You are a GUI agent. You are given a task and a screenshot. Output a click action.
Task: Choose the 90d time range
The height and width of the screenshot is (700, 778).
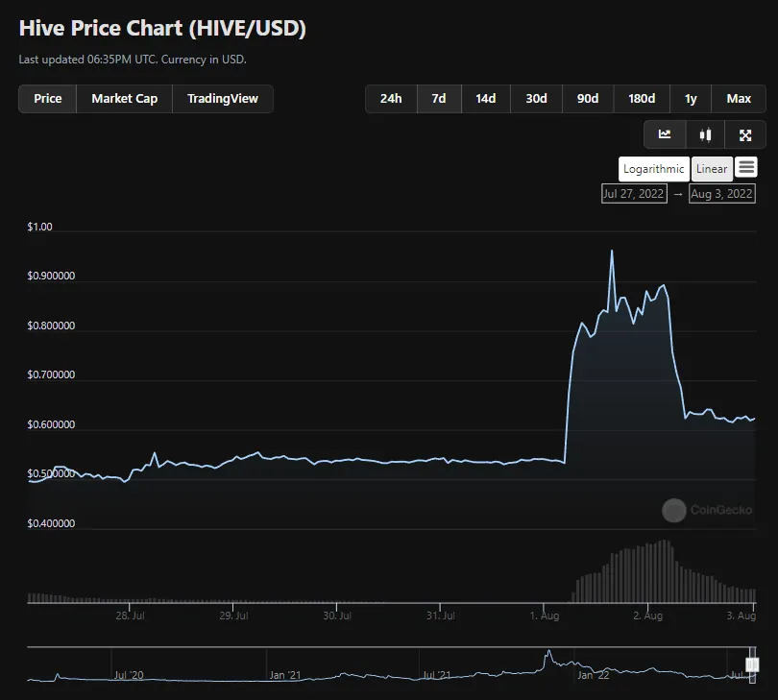click(x=588, y=99)
